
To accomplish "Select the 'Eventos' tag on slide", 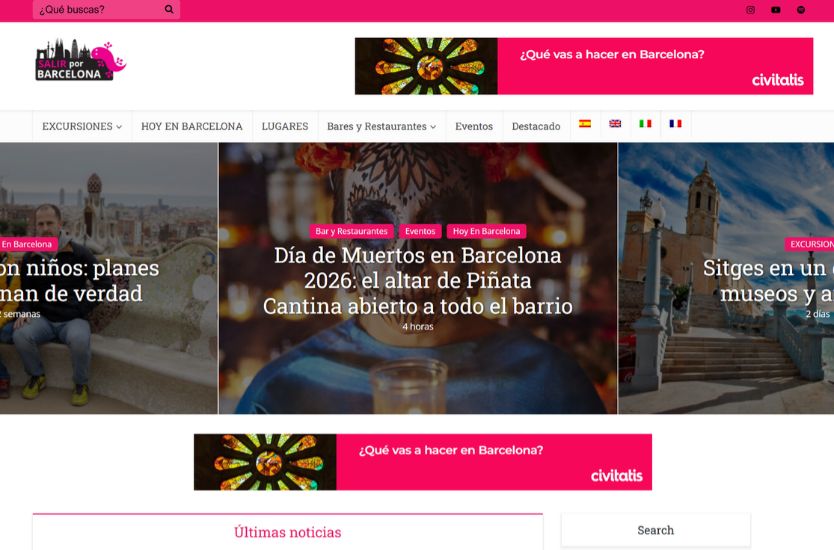I will point(420,231).
